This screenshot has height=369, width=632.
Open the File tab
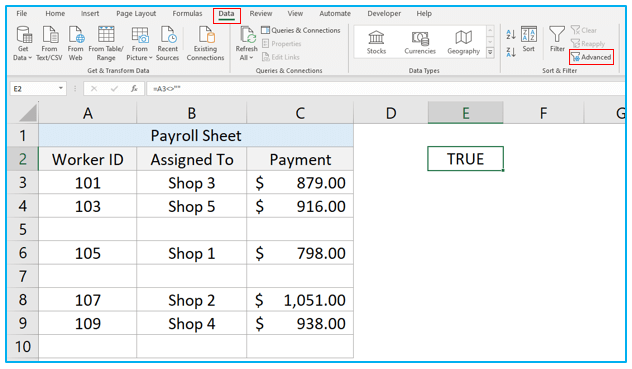[x=22, y=13]
